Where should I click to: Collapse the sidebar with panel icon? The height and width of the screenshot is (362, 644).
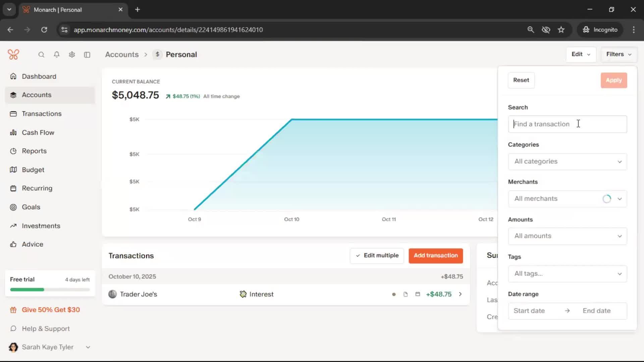[x=87, y=55]
